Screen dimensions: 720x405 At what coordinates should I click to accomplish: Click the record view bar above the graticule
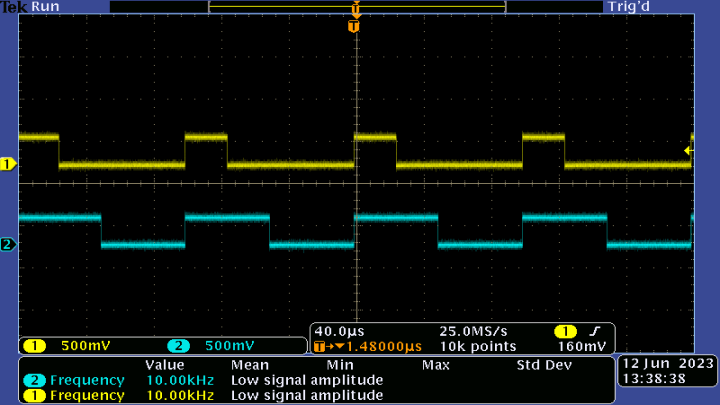(355, 8)
